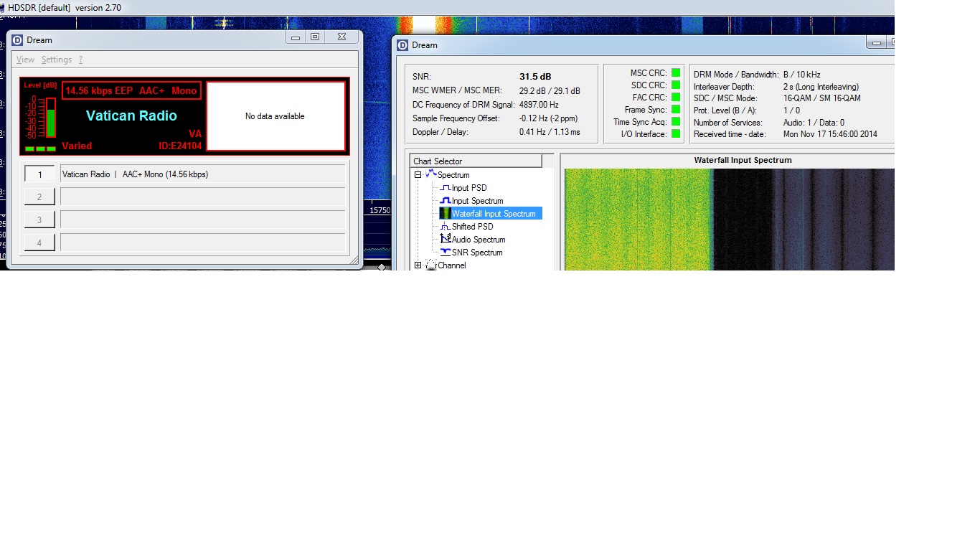Image resolution: width=980 pixels, height=551 pixels.
Task: Click the 14.56 kbps EEP AAC+ Mono label
Action: 131,91
